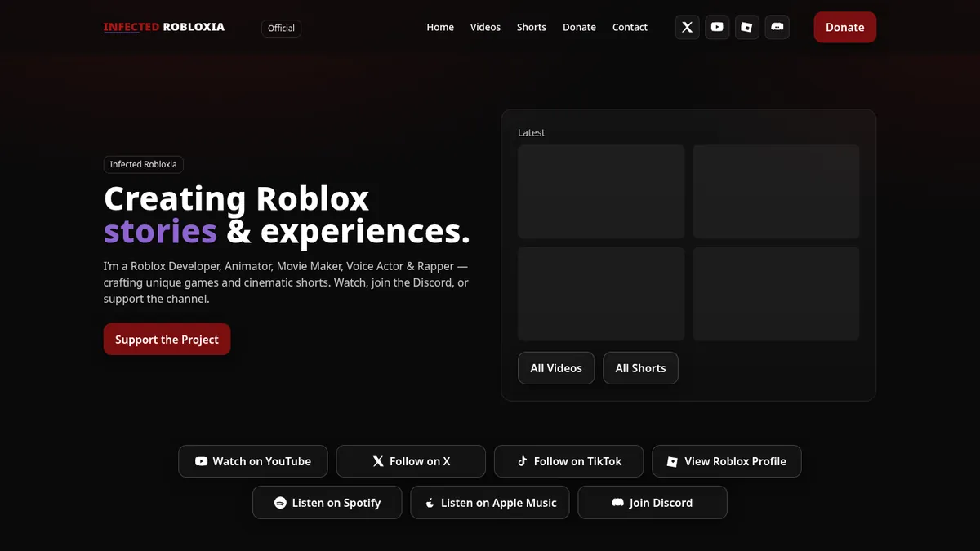Click the red Donate button

[x=844, y=27]
